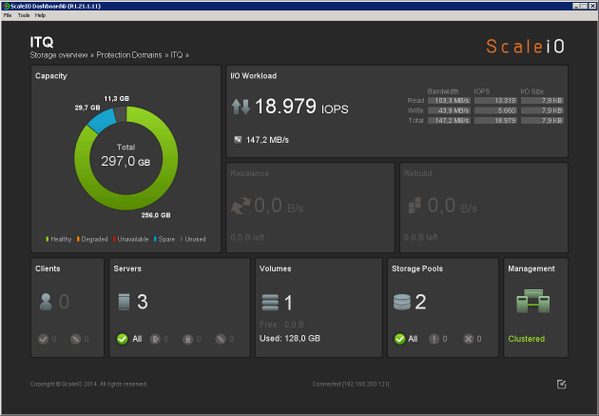Click the ScaleIO title bar app icon
This screenshot has height=416, width=599.
click(x=6, y=6)
